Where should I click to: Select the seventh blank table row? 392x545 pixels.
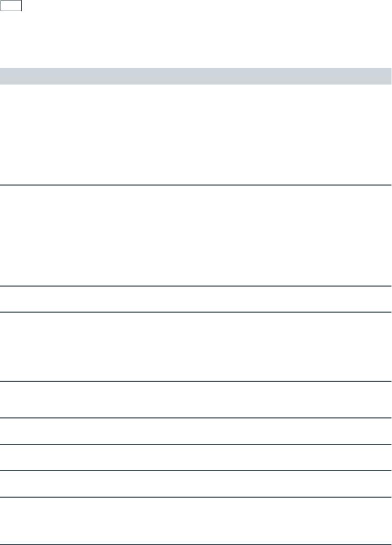tap(195, 457)
